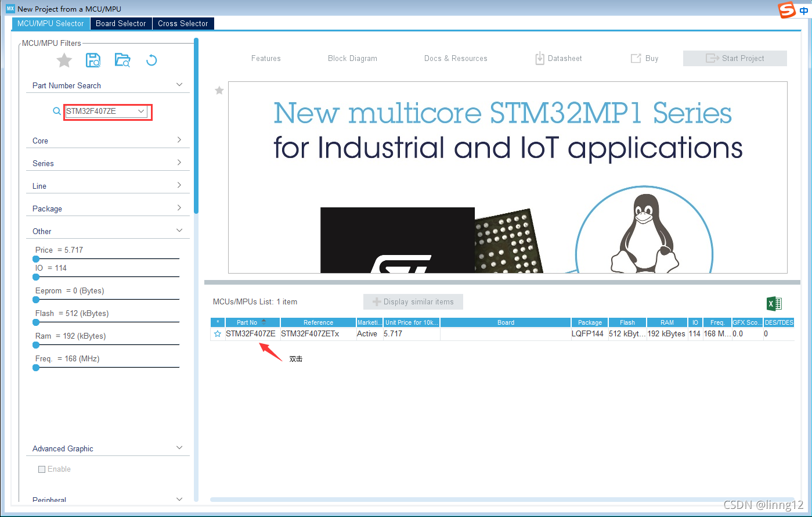Adjust the Freq. slider handle
This screenshot has width=812, height=517.
(x=36, y=367)
